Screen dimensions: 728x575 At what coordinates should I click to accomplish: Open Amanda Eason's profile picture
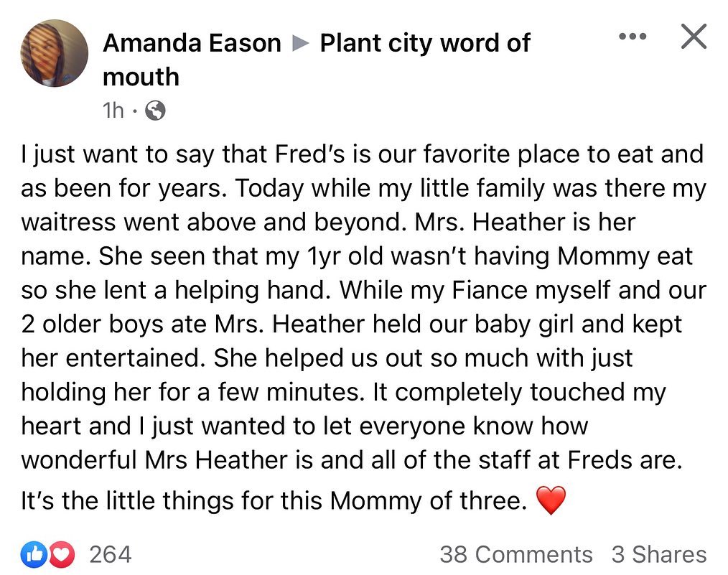55,53
